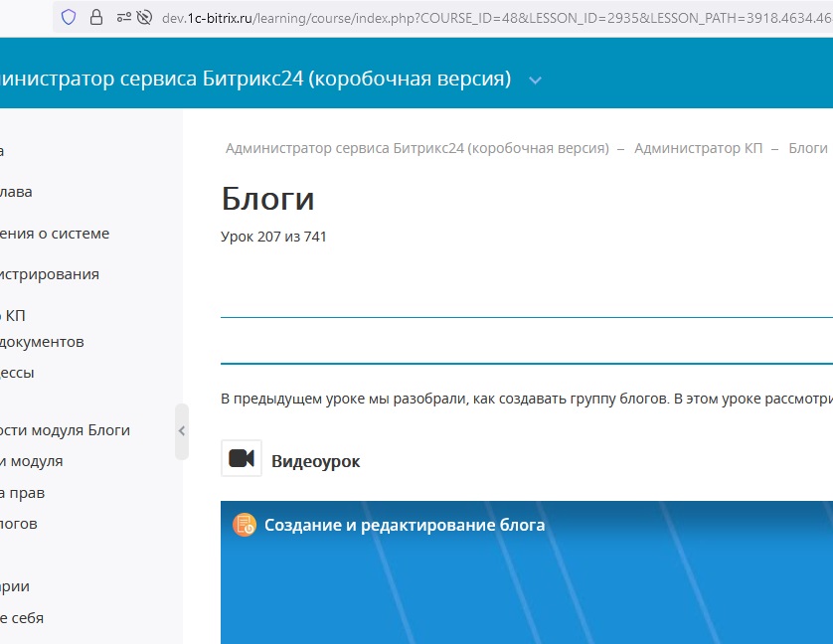This screenshot has width=833, height=644.
Task: Click the 'Блоги' breadcrumb link
Action: (x=808, y=148)
